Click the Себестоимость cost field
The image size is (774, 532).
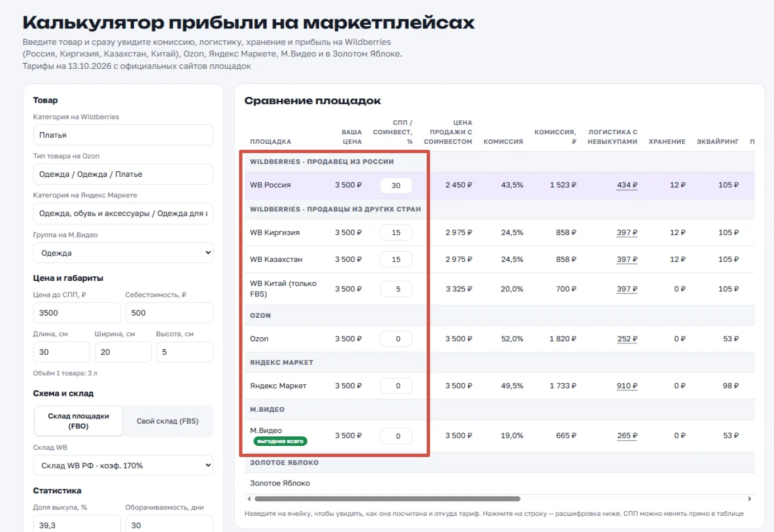[x=169, y=313]
